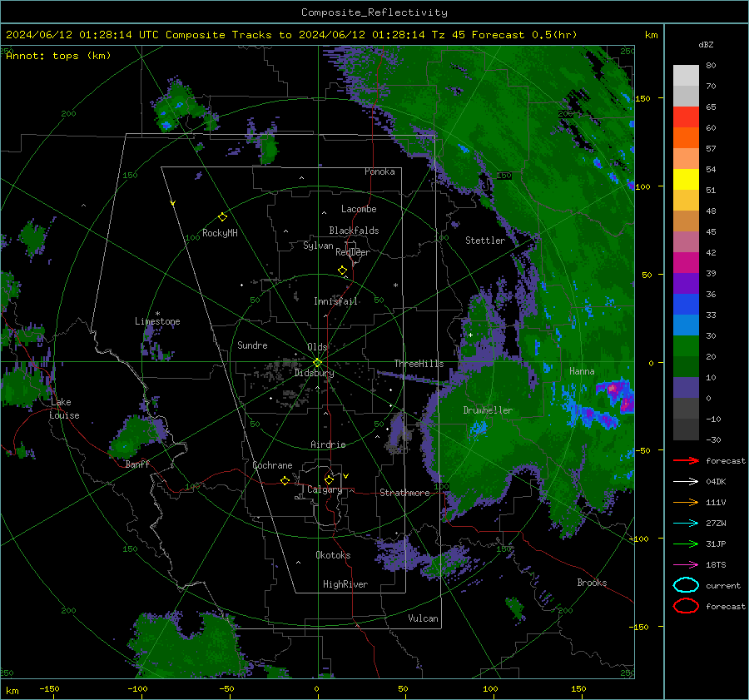
Task: Select the light gray 80-70 dBZ swatch
Action: click(686, 76)
